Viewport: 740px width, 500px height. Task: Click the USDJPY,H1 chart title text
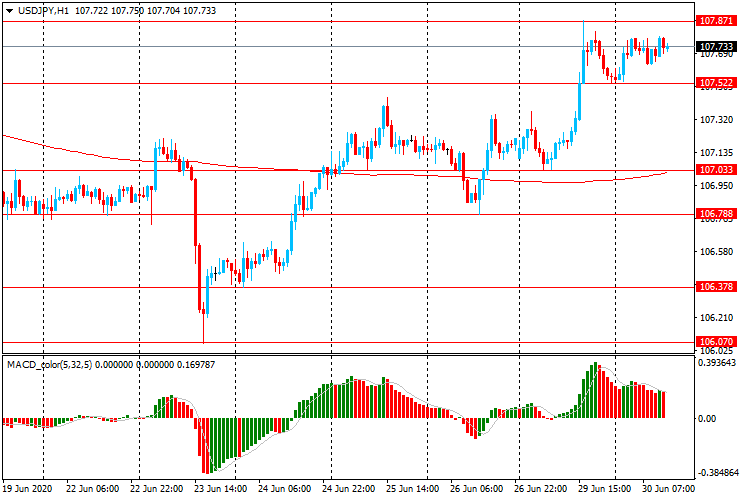click(43, 10)
